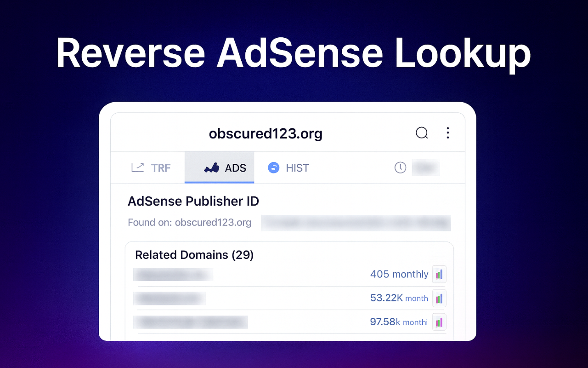Open the first blurred related domain
The image size is (588, 368).
pos(173,275)
